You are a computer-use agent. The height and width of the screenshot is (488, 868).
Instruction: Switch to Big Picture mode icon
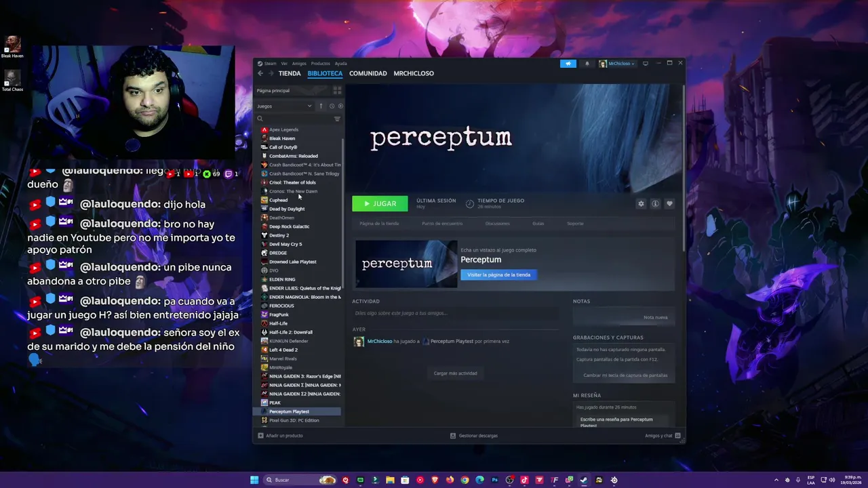click(645, 64)
